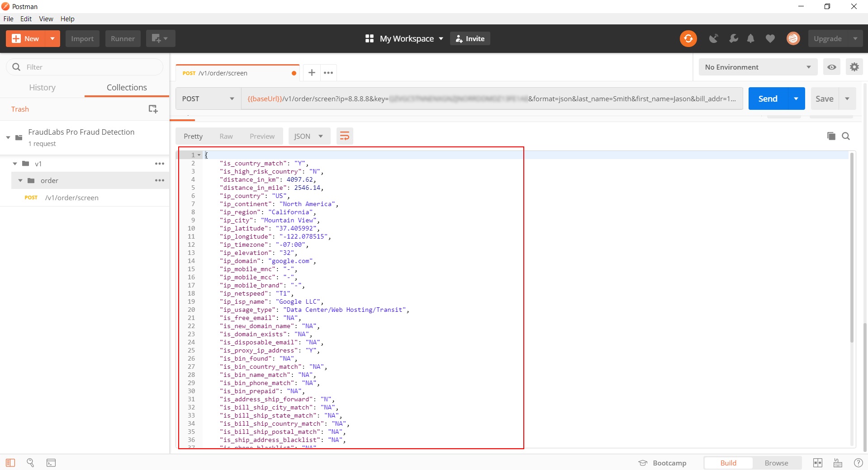The width and height of the screenshot is (868, 470).
Task: Collapse JSON root at line 1 arrow
Action: click(x=199, y=155)
